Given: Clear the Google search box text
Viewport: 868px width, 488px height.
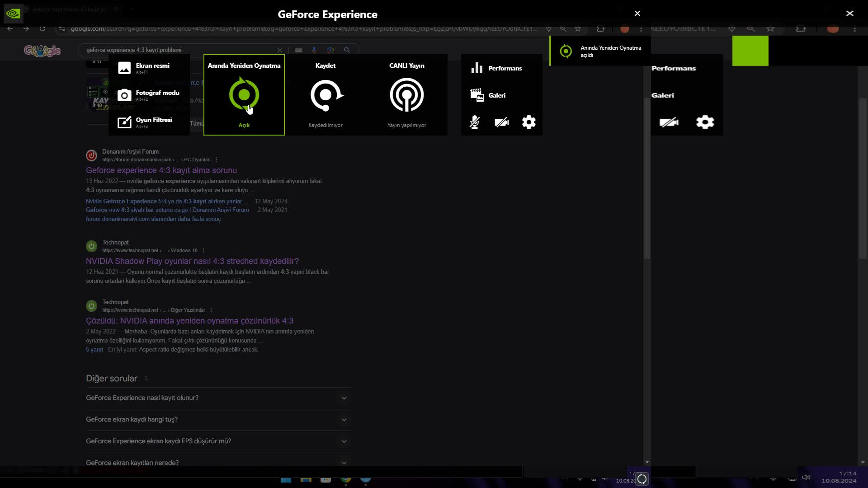Looking at the screenshot, I should 280,50.
